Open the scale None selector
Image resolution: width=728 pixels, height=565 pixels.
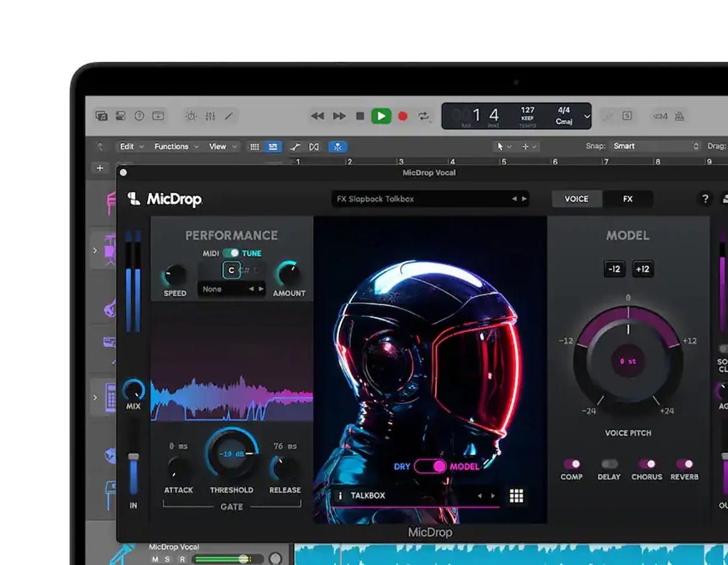pyautogui.click(x=231, y=289)
